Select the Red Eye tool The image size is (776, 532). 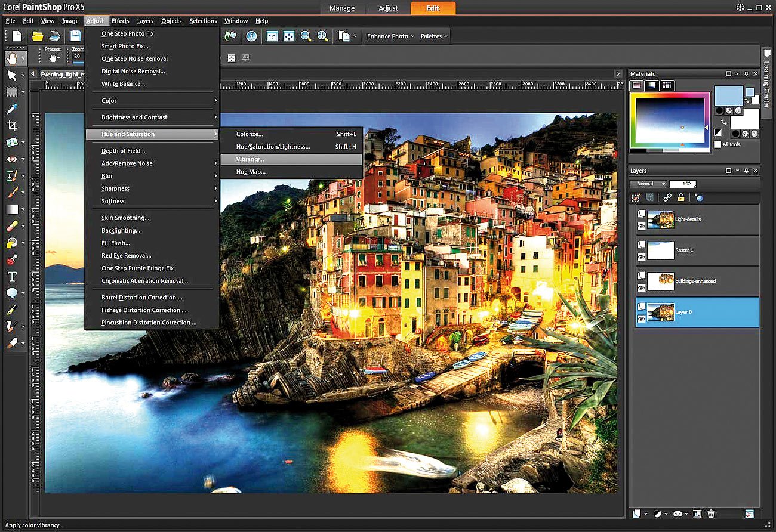pyautogui.click(x=11, y=159)
